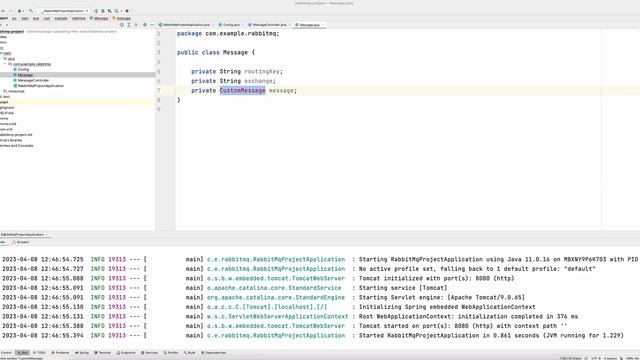Select the target folder in project tree
The width and height of the screenshot is (640, 360).
point(4,102)
